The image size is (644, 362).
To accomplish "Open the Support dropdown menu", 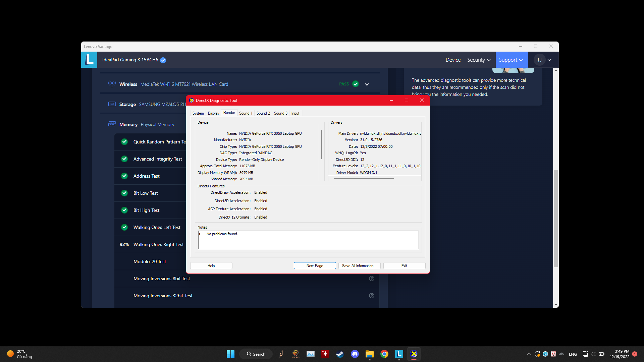I will point(511,60).
